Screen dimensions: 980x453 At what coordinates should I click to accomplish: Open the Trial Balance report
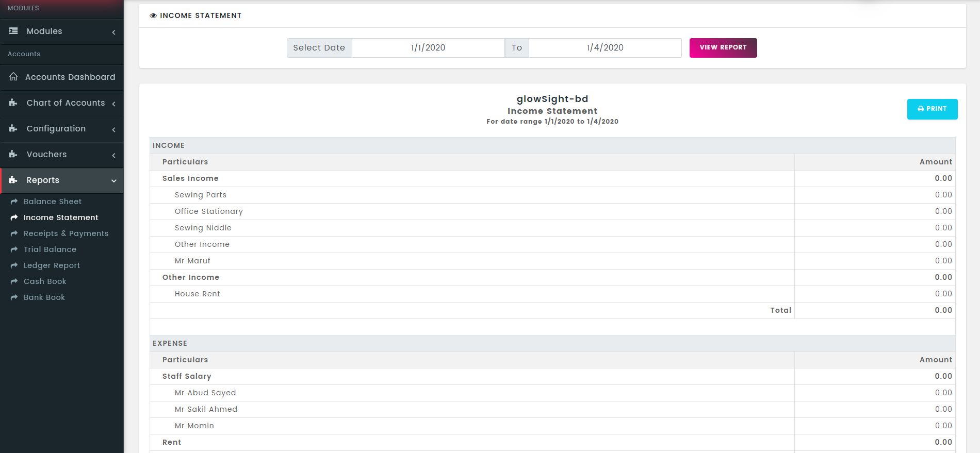click(x=50, y=249)
